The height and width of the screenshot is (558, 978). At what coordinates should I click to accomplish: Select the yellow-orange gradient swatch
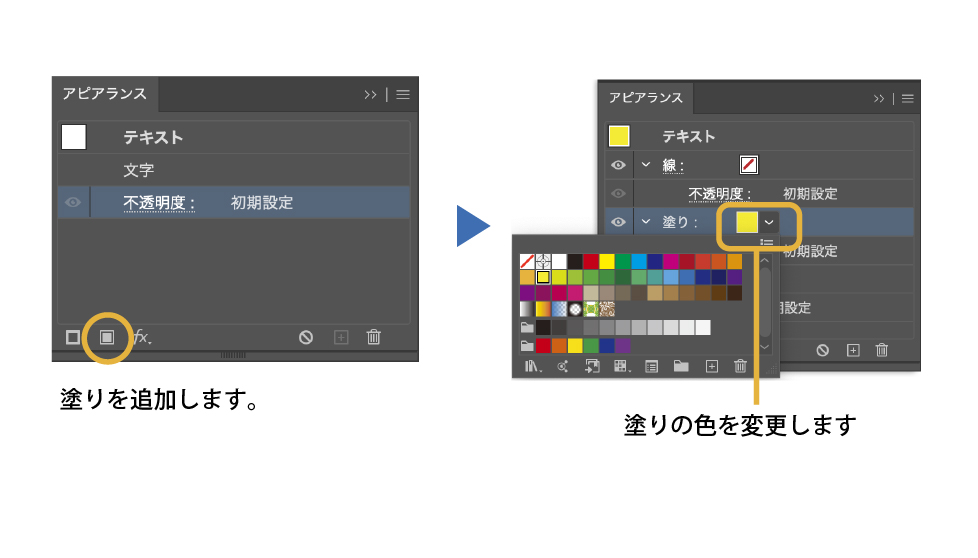543,309
